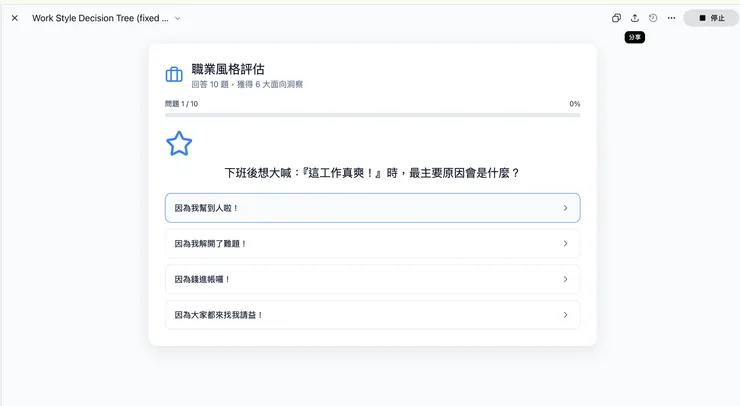Click the subtitle 回答 10 題
This screenshot has width=740, height=406.
(247, 85)
